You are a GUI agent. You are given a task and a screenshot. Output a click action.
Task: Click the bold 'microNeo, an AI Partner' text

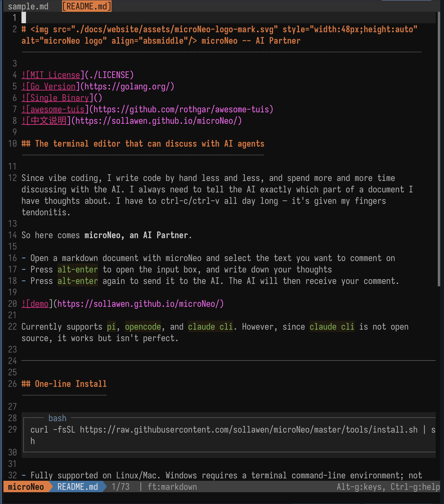pyautogui.click(x=136, y=235)
